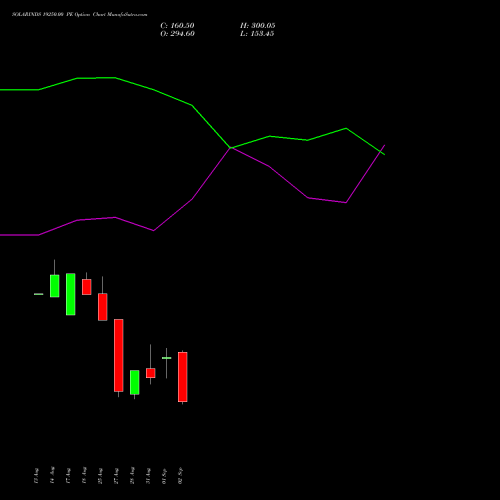Click the '01 Sep' date label
This screenshot has width=500, height=500.
coord(164,475)
